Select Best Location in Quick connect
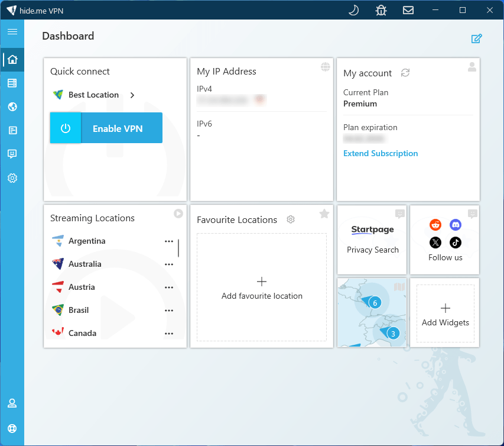The width and height of the screenshot is (504, 446). pos(93,95)
